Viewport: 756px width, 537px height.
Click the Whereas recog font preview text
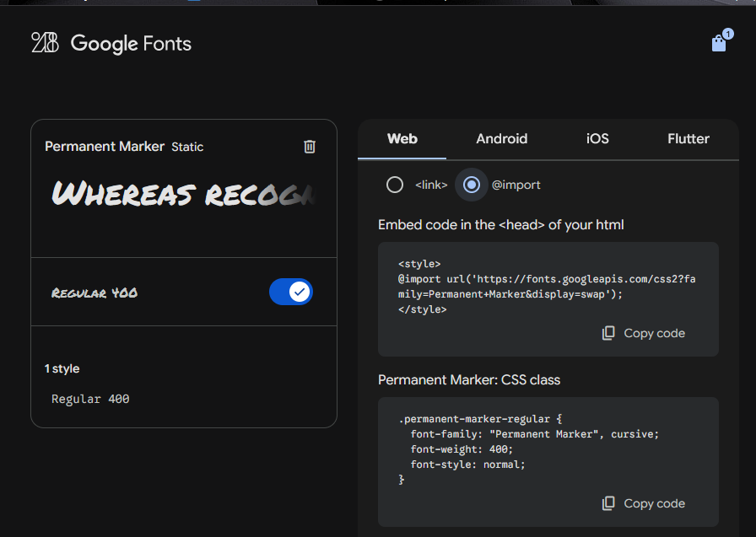[x=183, y=194]
